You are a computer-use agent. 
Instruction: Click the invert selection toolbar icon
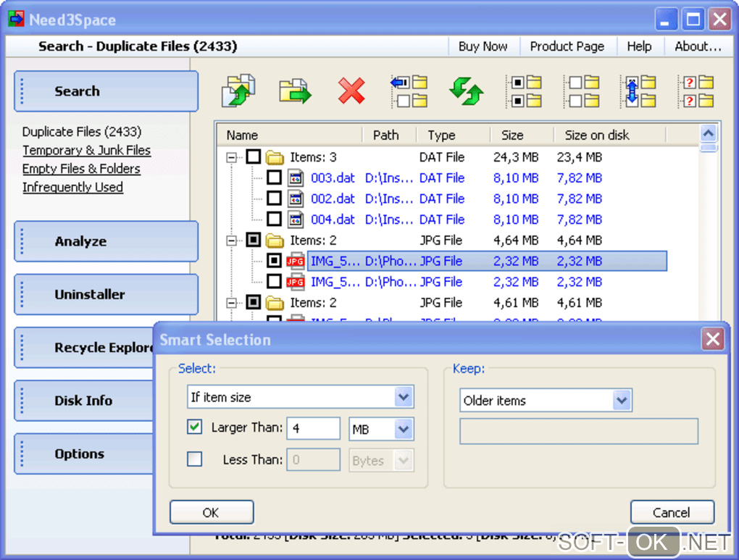tap(638, 91)
